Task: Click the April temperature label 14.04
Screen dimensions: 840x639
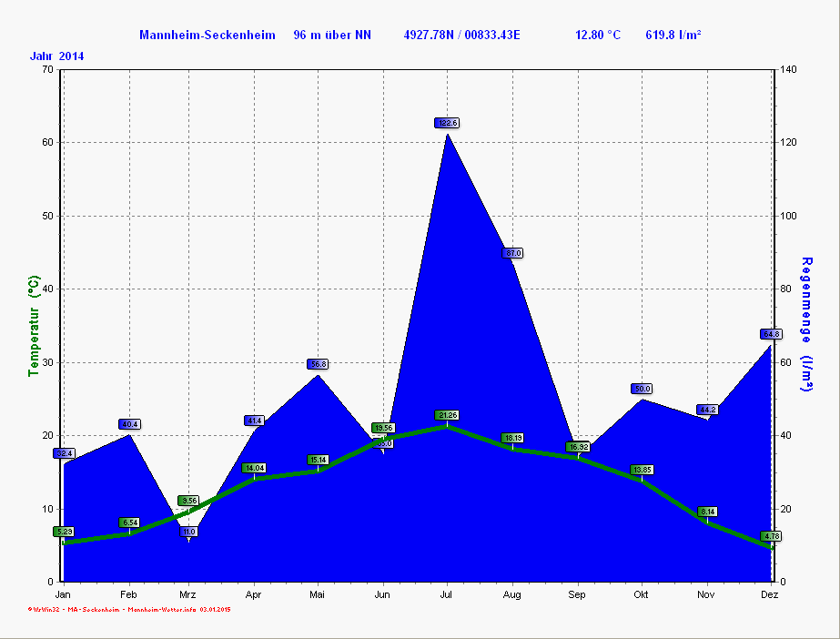Action: [x=253, y=468]
